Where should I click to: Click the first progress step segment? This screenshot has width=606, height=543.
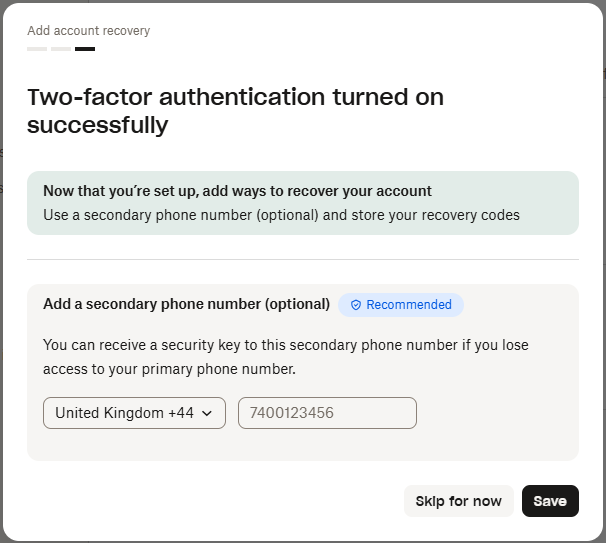37,48
